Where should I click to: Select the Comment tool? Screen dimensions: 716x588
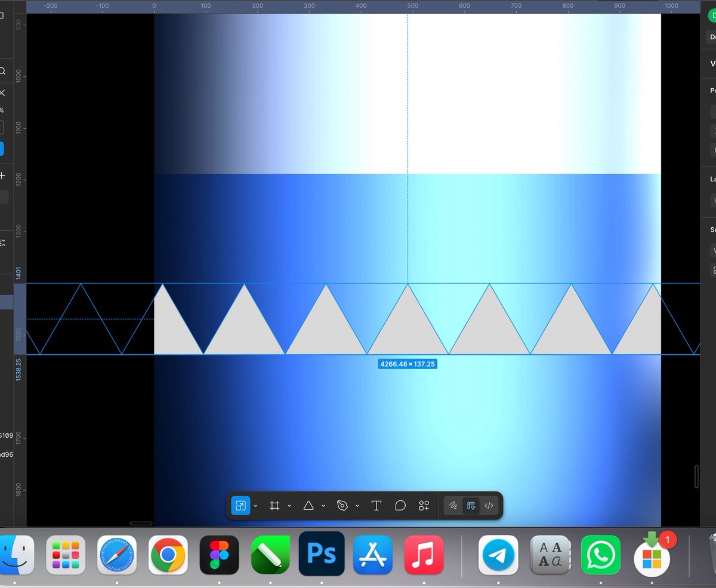(400, 506)
